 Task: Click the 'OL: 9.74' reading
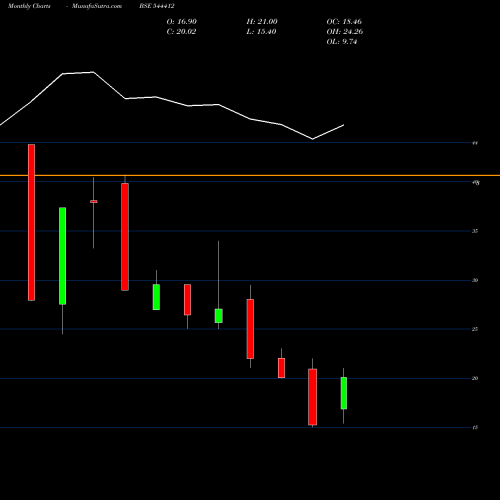coord(342,42)
